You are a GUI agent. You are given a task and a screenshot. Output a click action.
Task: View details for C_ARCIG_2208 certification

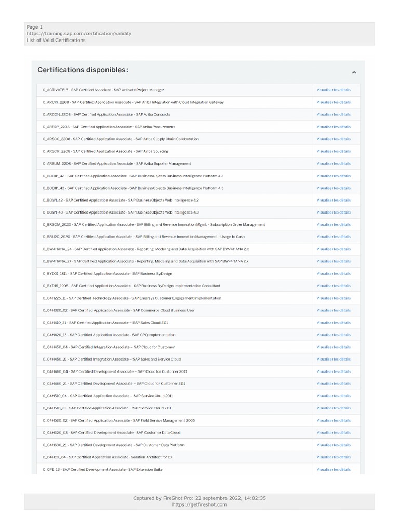pos(334,102)
